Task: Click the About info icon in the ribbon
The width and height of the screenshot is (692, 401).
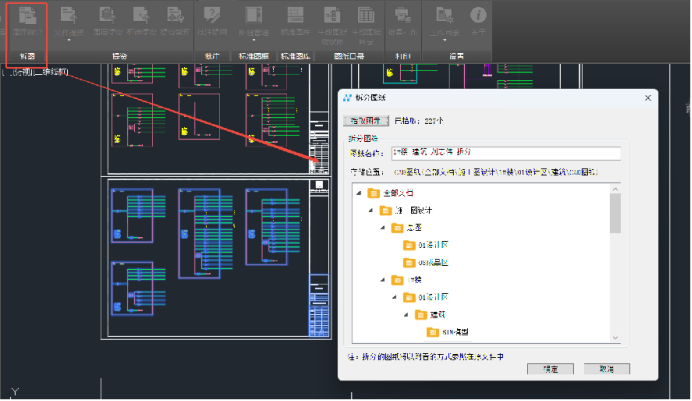Action: (x=478, y=15)
